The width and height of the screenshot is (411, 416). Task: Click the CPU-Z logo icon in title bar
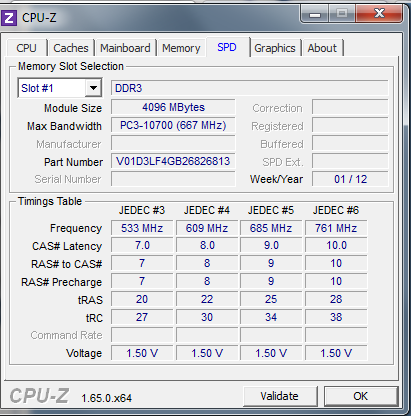click(9, 18)
